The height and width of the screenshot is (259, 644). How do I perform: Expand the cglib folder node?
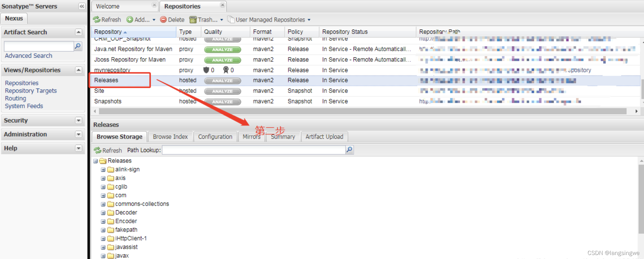pyautogui.click(x=103, y=187)
